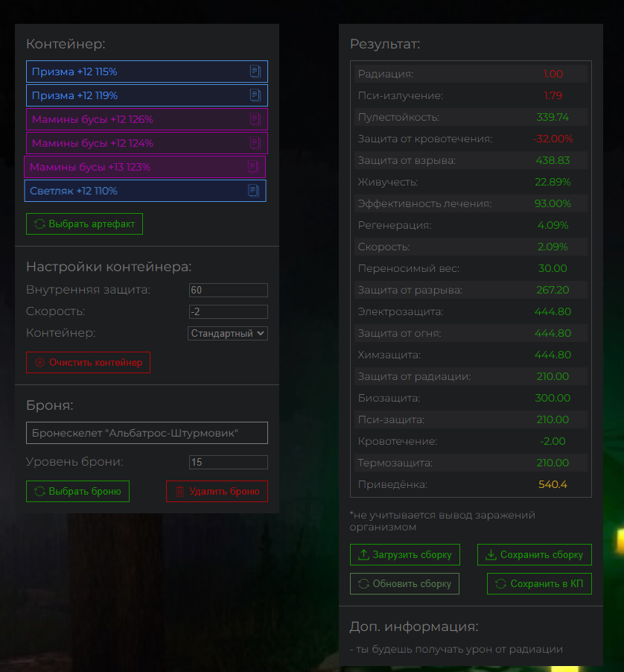The image size is (624, 672).
Task: Click the note icon on Светляк +12 110% row
Action: coord(253,191)
